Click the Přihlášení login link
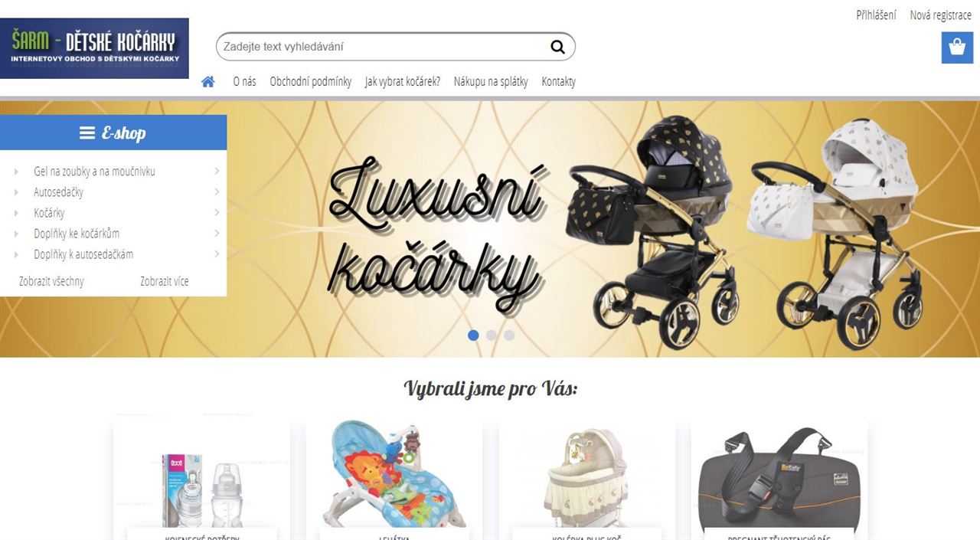 [x=876, y=15]
